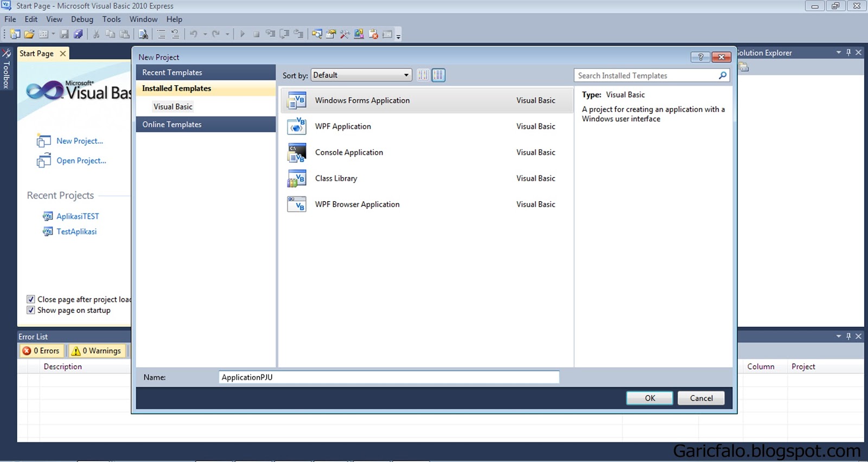Open the File menu
The image size is (868, 462).
coord(10,19)
